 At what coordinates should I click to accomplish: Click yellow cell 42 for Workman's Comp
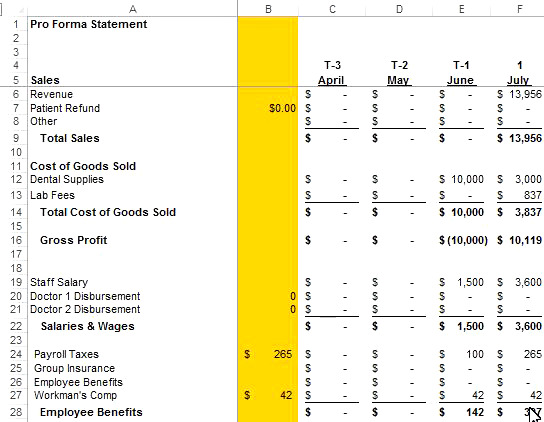(x=268, y=395)
